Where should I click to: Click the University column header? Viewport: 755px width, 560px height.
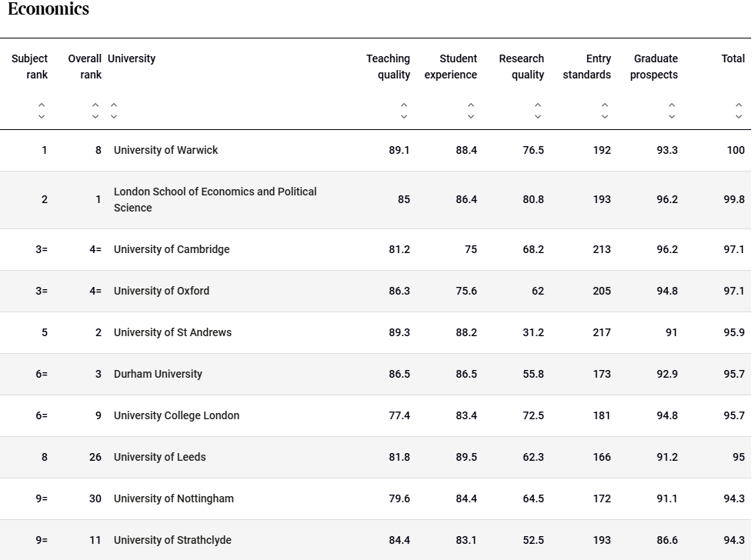pyautogui.click(x=132, y=58)
